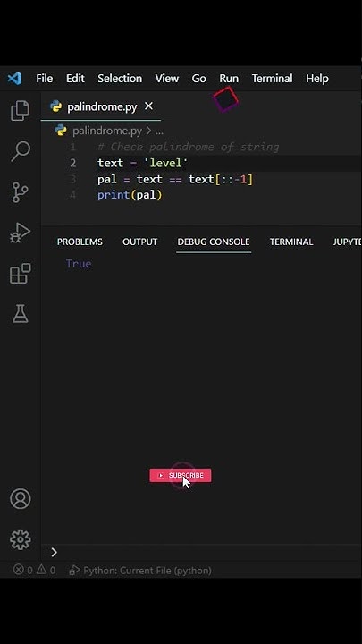Click the Subscribe button overlay
Viewport: 362px width, 644px height.
pyautogui.click(x=181, y=475)
